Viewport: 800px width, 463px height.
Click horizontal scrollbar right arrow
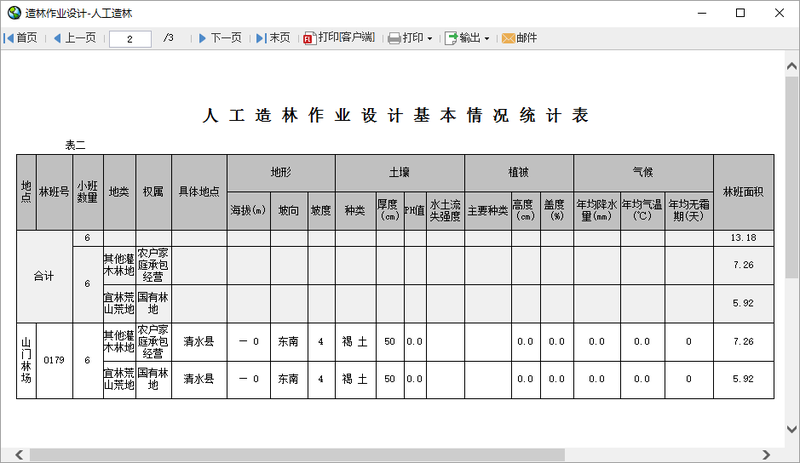click(x=766, y=454)
